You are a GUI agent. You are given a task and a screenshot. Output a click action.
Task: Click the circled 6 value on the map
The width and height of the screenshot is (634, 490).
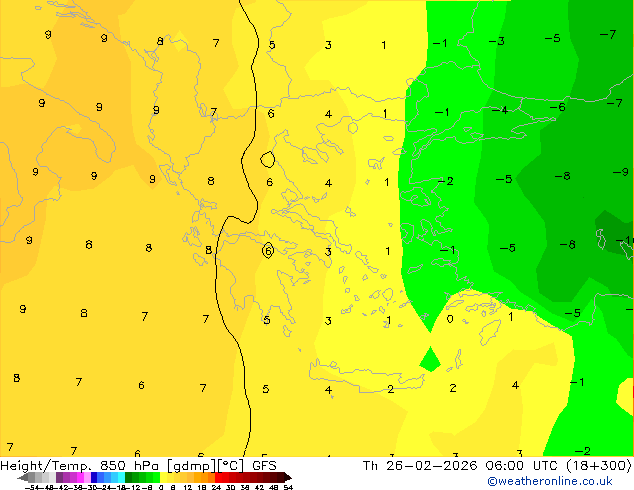[x=268, y=251]
